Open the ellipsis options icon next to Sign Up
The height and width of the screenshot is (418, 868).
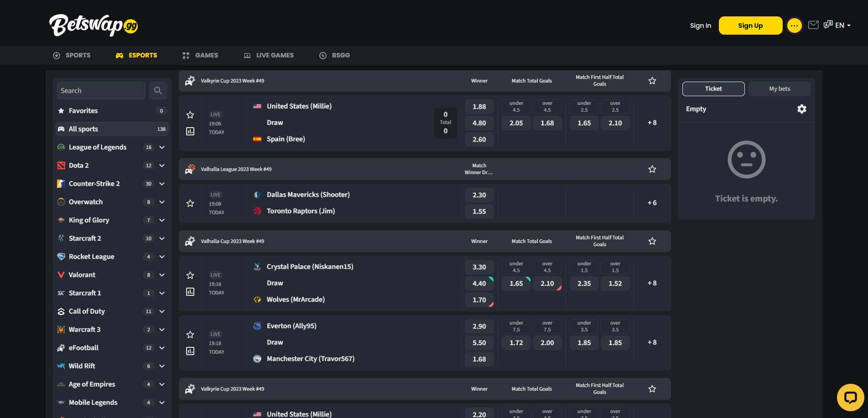(795, 26)
